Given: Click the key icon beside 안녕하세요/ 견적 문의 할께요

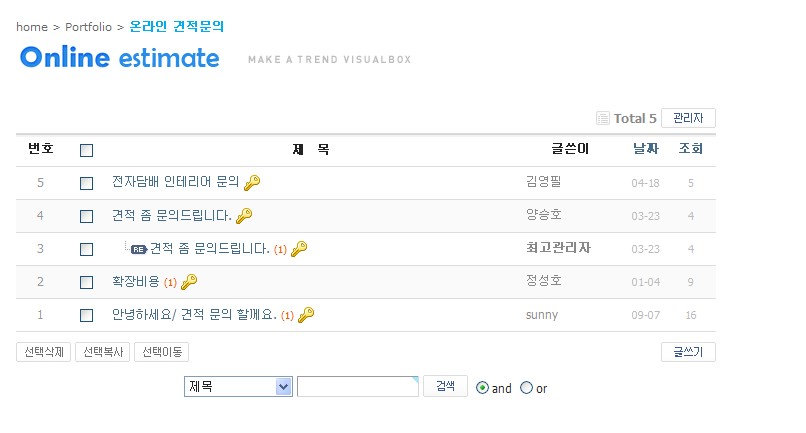Looking at the screenshot, I should [x=306, y=314].
